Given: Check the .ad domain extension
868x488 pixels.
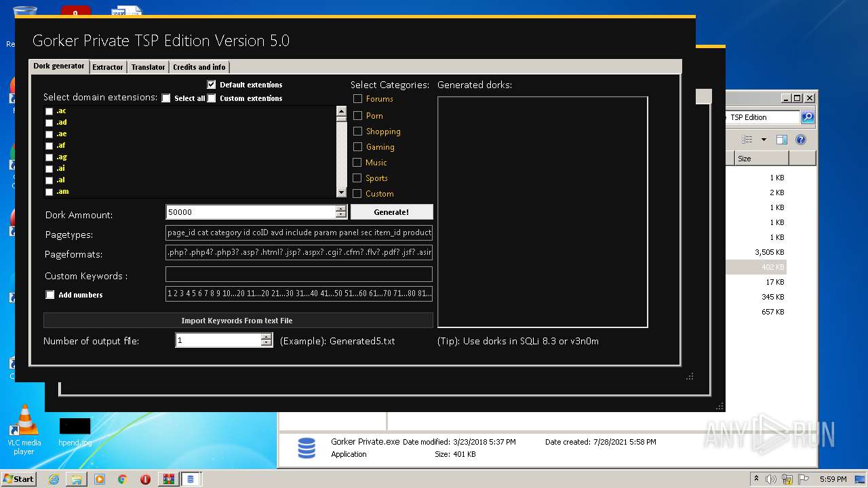Looking at the screenshot, I should [x=49, y=123].
